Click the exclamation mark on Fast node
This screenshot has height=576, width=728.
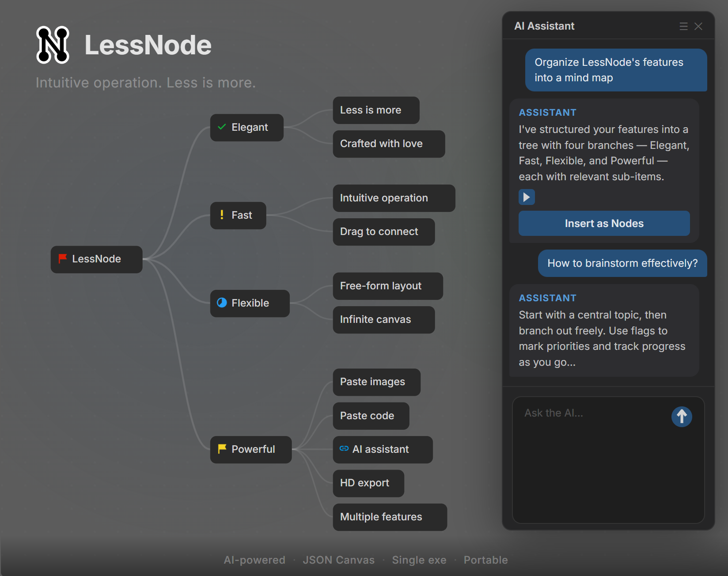pyautogui.click(x=222, y=215)
